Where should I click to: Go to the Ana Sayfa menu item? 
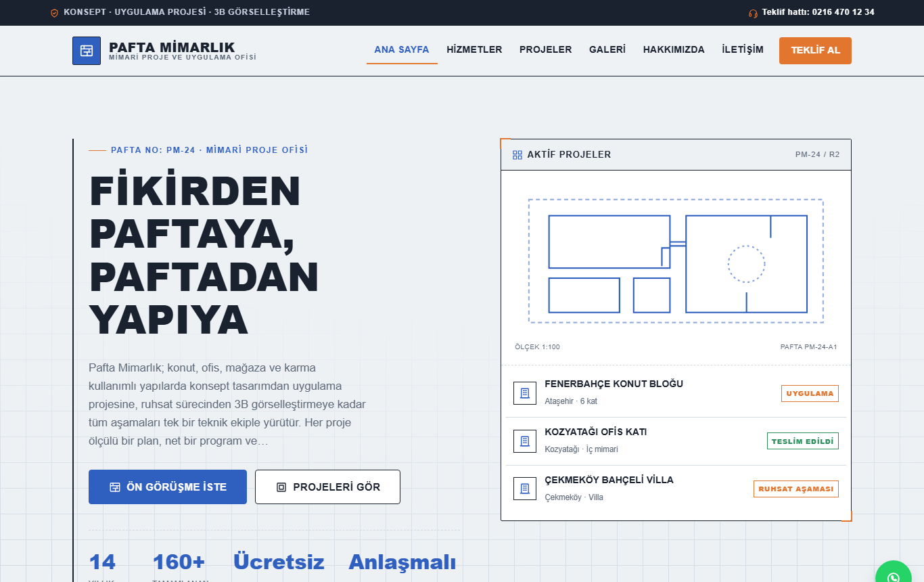[402, 50]
